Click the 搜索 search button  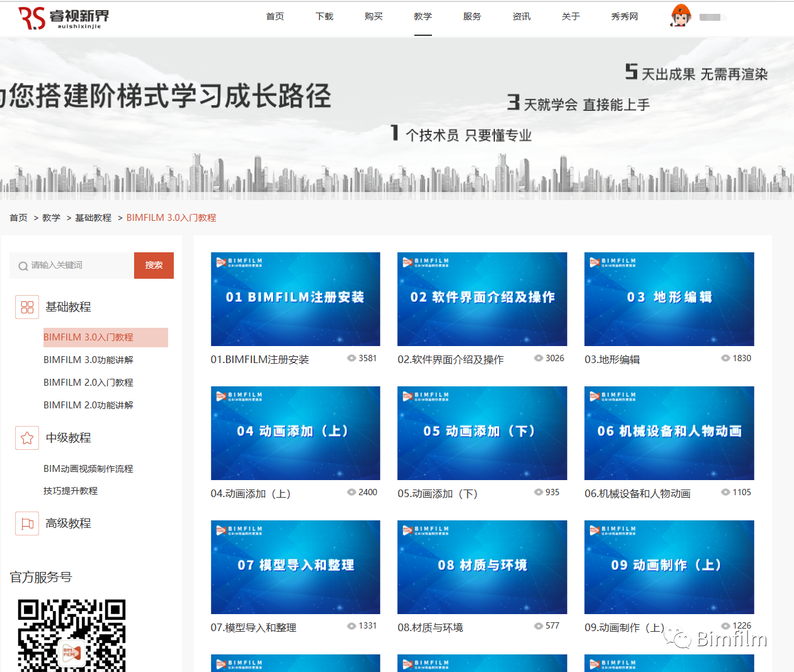(154, 266)
